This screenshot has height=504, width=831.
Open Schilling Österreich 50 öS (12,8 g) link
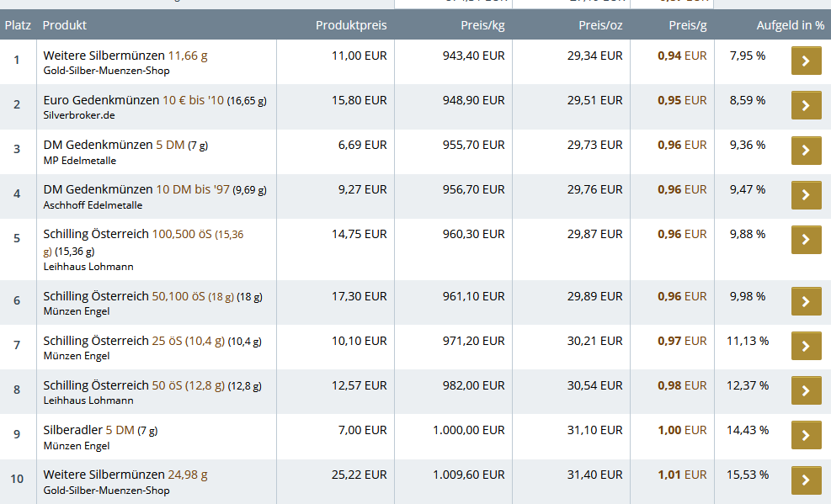pyautogui.click(x=152, y=385)
